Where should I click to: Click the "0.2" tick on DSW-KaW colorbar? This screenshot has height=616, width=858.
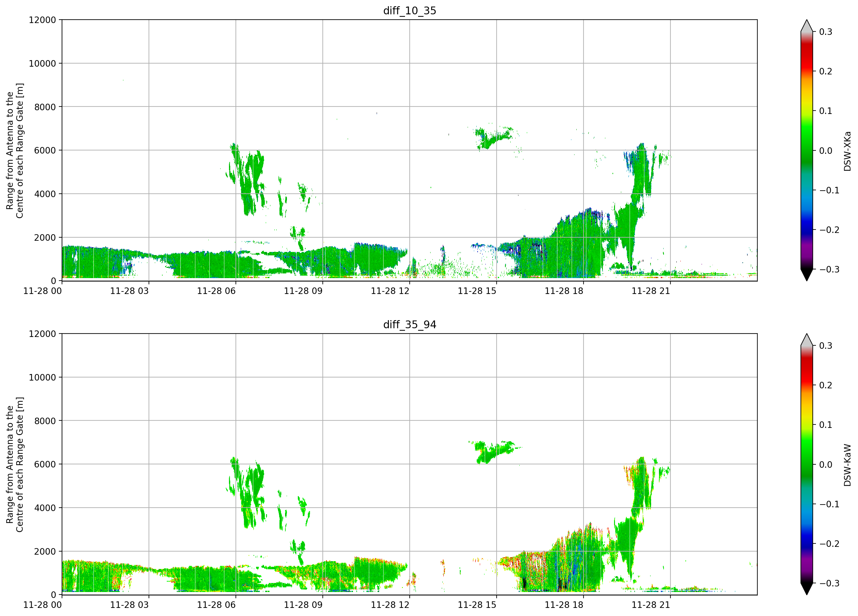(826, 385)
